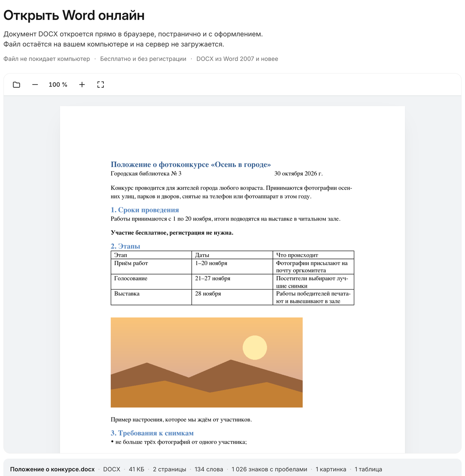Click the text "Бесплатно и без регистрации"
Viewport: 465px width, 476px height.
click(x=143, y=59)
